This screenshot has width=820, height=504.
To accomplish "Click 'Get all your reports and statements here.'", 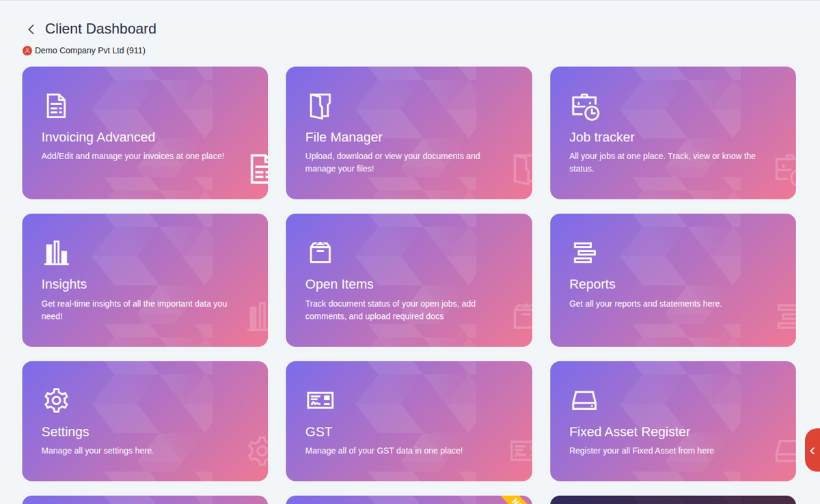I will tap(646, 304).
